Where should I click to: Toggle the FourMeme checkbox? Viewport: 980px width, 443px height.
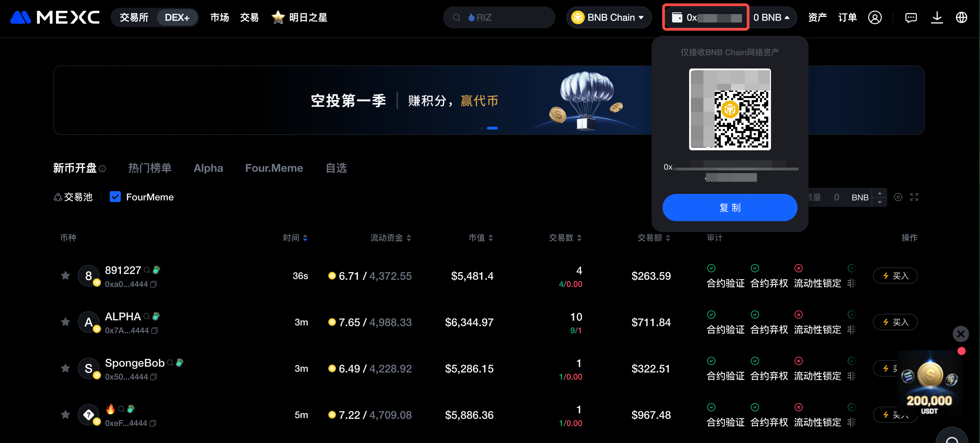pos(115,197)
